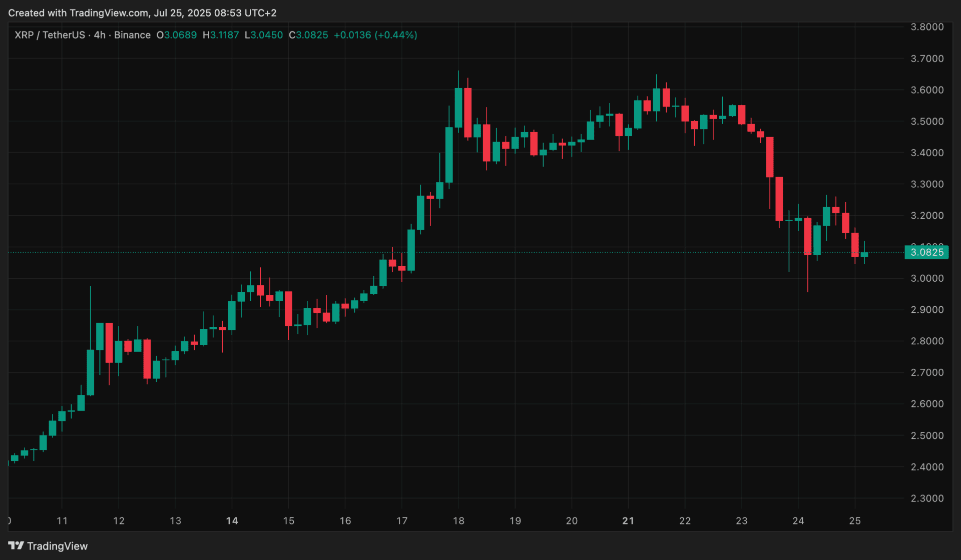Click the 3.8000 price axis label
This screenshot has height=560, width=961.
(x=927, y=27)
